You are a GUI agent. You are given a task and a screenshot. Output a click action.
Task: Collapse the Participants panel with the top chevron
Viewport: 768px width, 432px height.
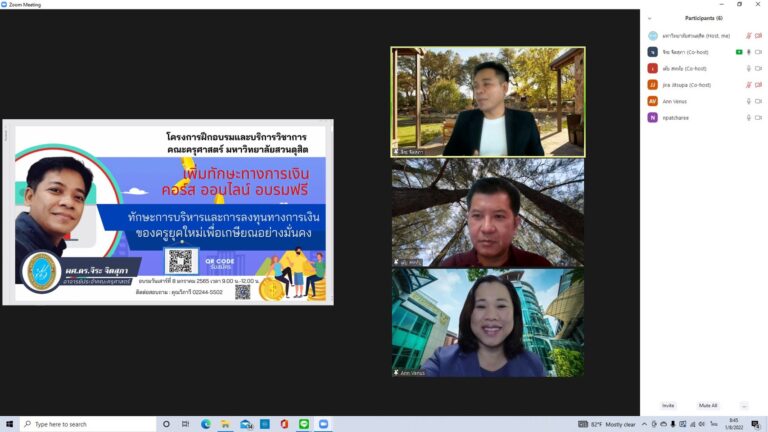point(649,18)
